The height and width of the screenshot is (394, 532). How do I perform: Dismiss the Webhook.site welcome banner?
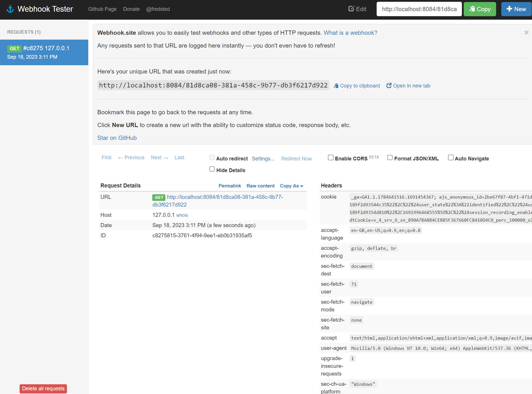point(526,32)
